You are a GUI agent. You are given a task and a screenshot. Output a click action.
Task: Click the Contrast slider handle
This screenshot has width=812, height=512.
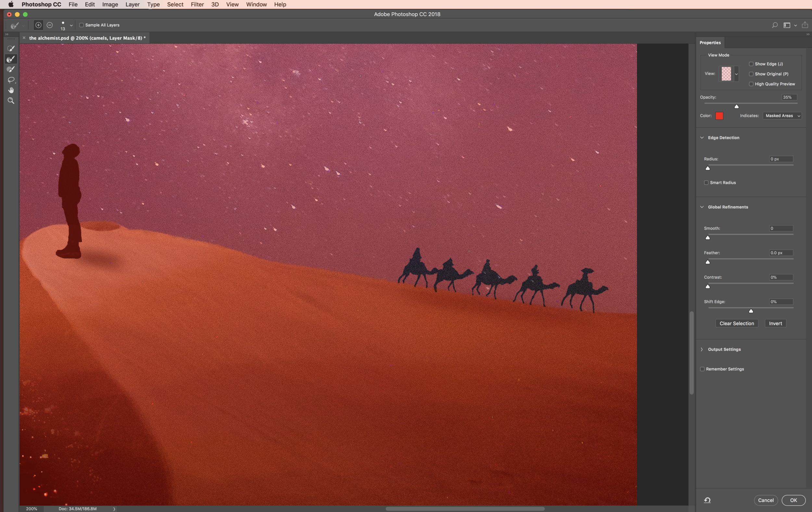[x=708, y=286]
